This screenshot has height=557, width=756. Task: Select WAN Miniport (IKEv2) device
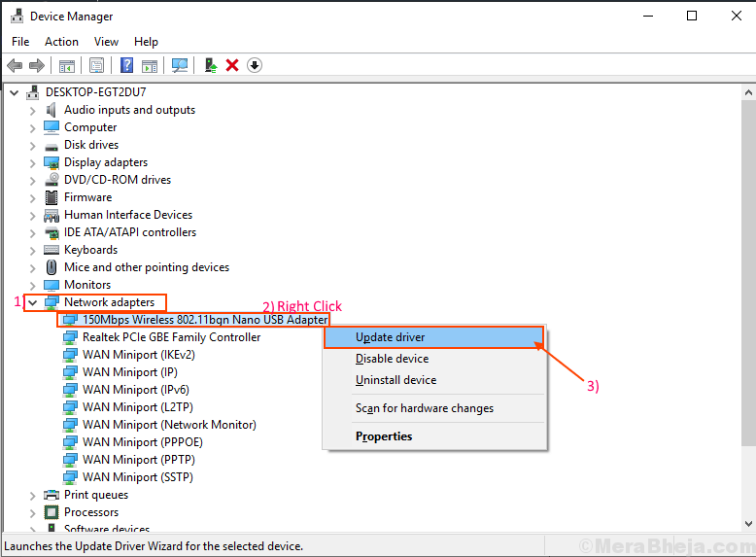click(139, 355)
